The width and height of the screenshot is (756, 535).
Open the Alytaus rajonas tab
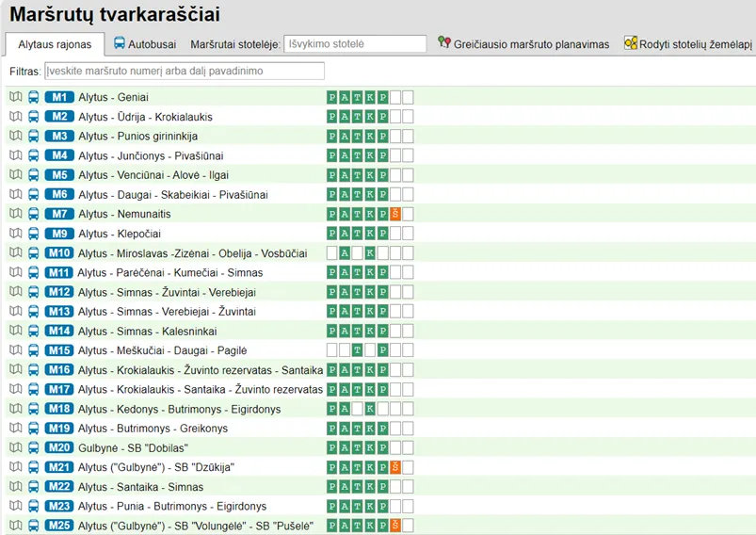[x=55, y=44]
